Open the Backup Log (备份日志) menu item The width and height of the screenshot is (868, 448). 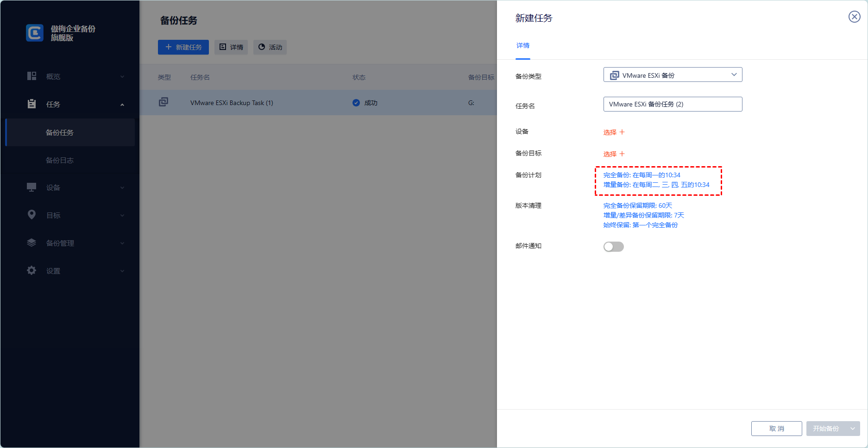[60, 160]
